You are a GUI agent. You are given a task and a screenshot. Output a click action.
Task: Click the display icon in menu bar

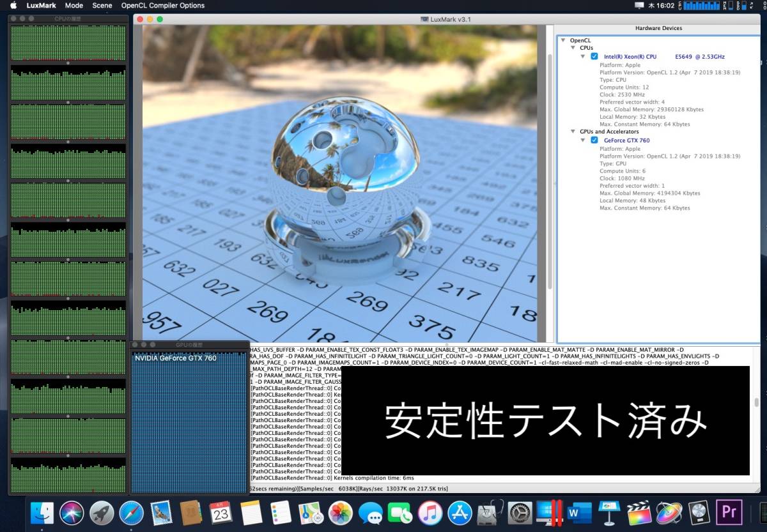[640, 5]
